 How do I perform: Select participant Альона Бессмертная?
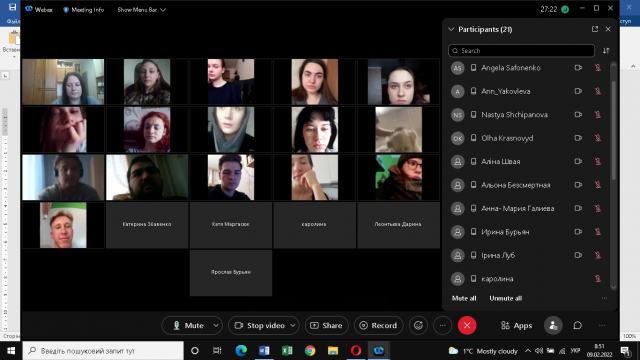(528, 185)
